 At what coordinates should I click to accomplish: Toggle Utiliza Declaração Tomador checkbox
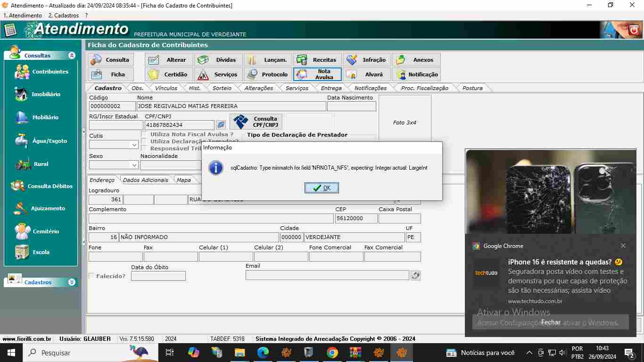(145, 141)
